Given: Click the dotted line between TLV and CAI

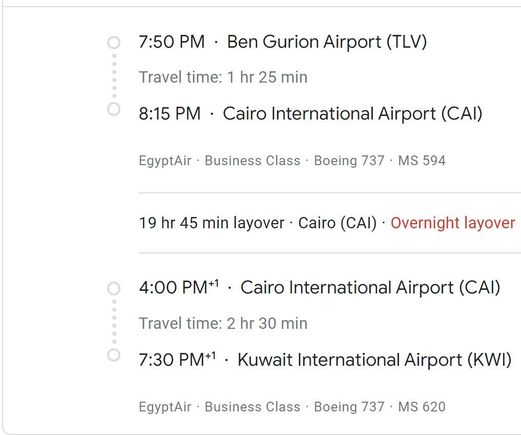Looking at the screenshot, I should pyautogui.click(x=114, y=76).
